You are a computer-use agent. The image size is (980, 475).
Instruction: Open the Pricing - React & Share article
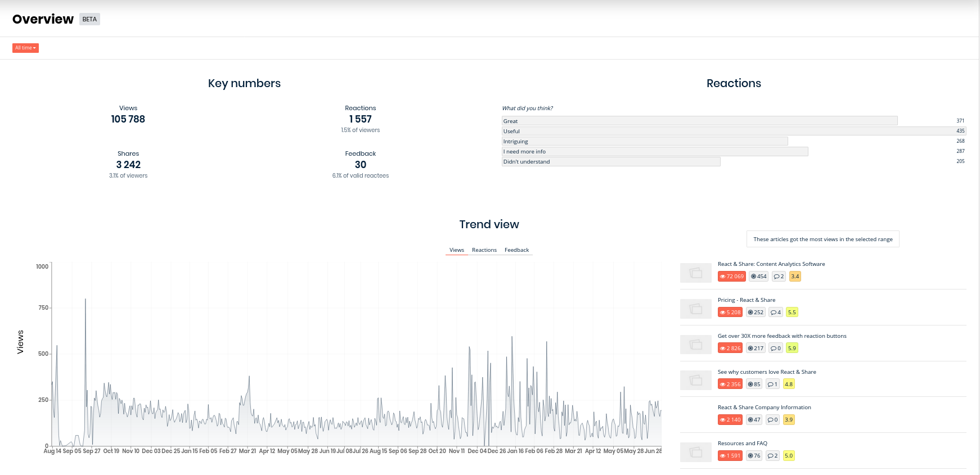pos(747,300)
